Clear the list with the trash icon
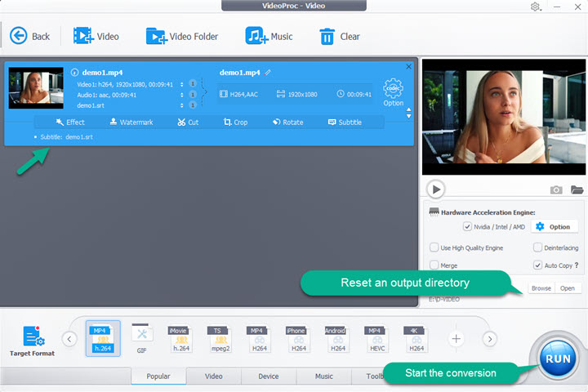 coord(327,36)
